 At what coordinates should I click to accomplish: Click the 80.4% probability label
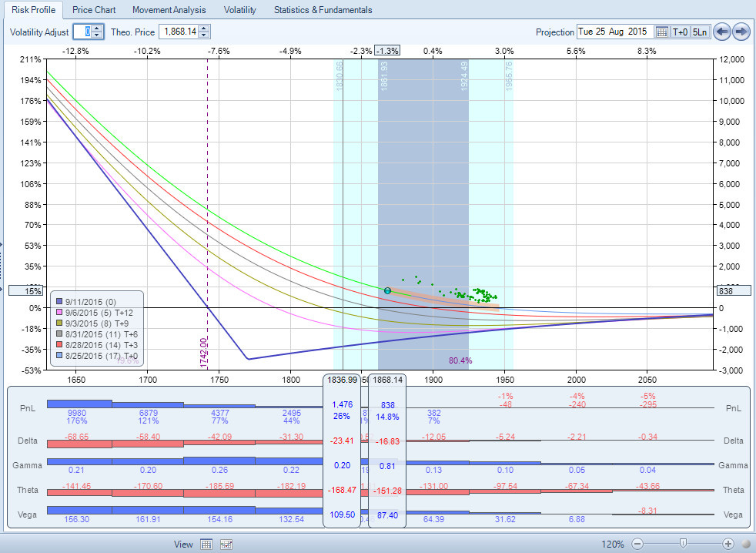460,360
